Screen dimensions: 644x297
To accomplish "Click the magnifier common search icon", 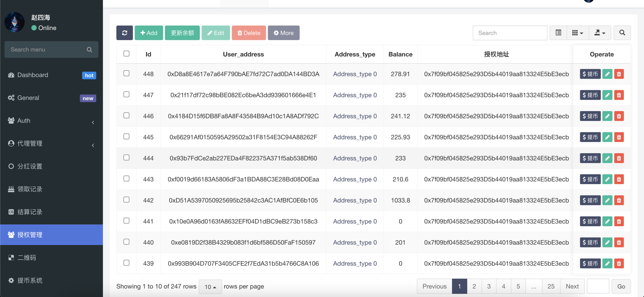I will [x=622, y=33].
